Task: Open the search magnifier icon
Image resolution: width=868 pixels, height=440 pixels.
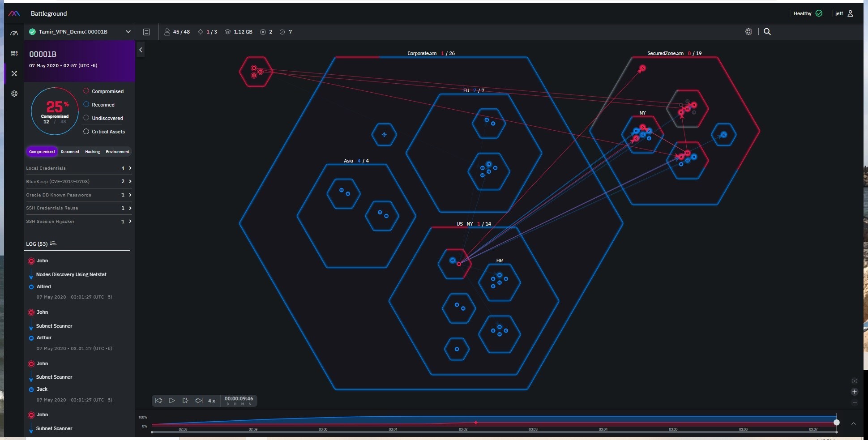Action: coord(767,32)
